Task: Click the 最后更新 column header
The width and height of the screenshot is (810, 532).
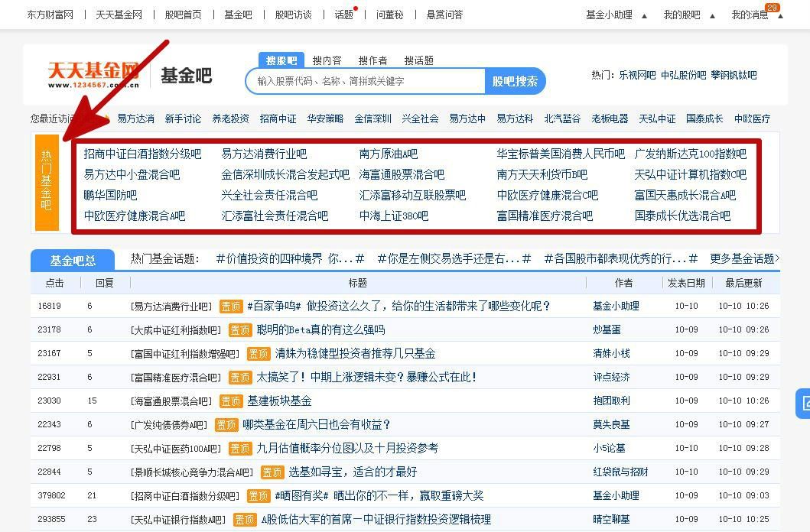Action: coord(744,283)
